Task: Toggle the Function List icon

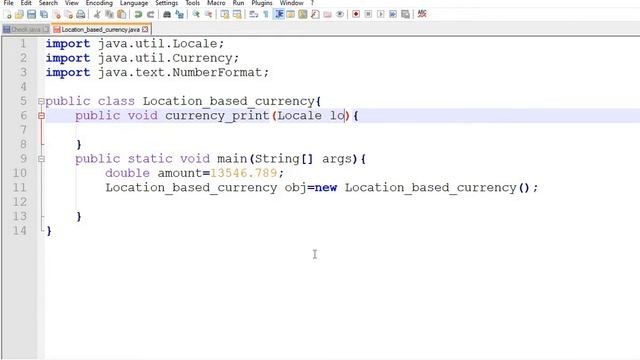Action: click(315, 15)
